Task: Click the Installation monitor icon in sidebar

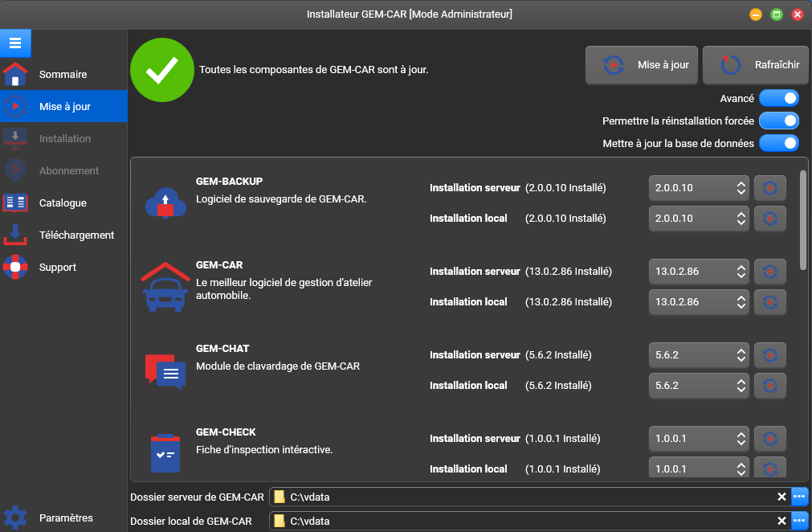Action: [15, 138]
